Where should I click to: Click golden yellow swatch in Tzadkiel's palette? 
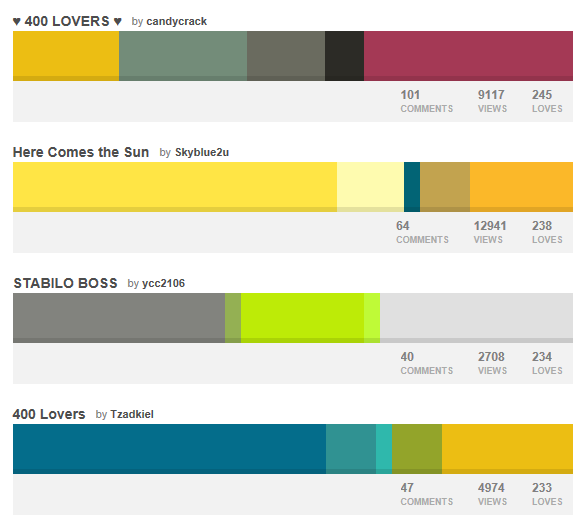(508, 449)
